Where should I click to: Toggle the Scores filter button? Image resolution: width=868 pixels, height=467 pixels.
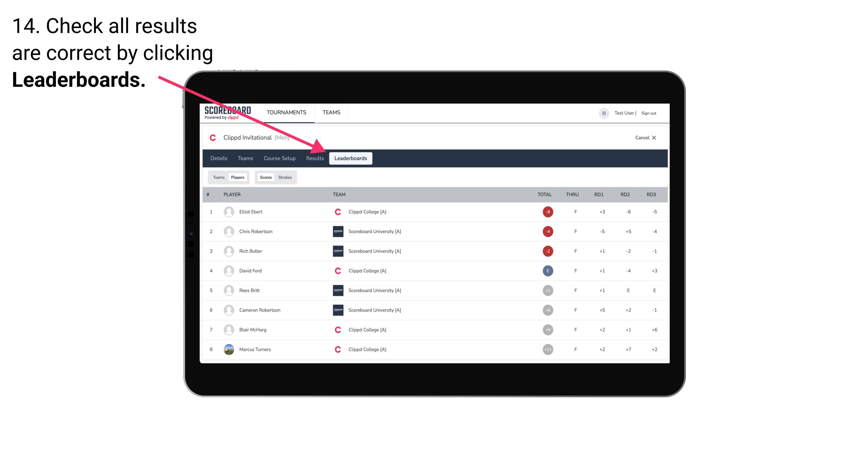[266, 177]
